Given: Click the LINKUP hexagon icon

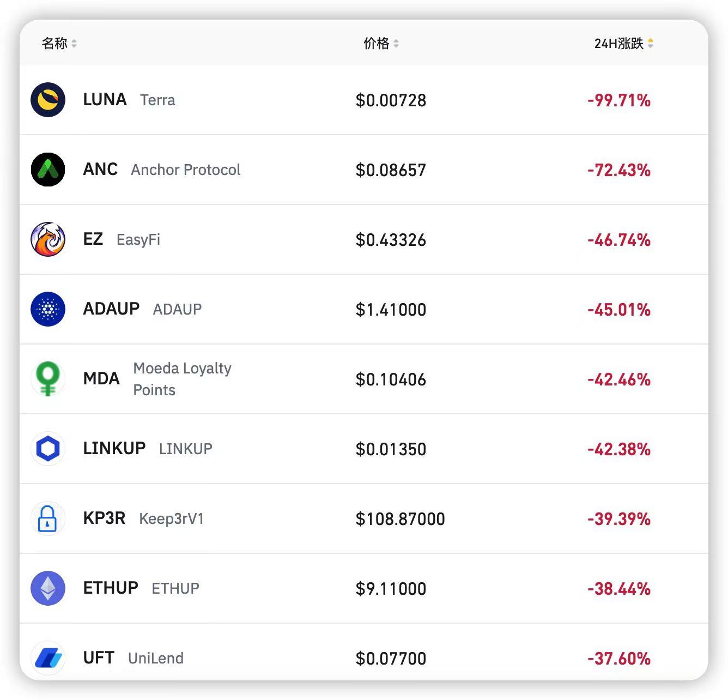Looking at the screenshot, I should tap(48, 449).
